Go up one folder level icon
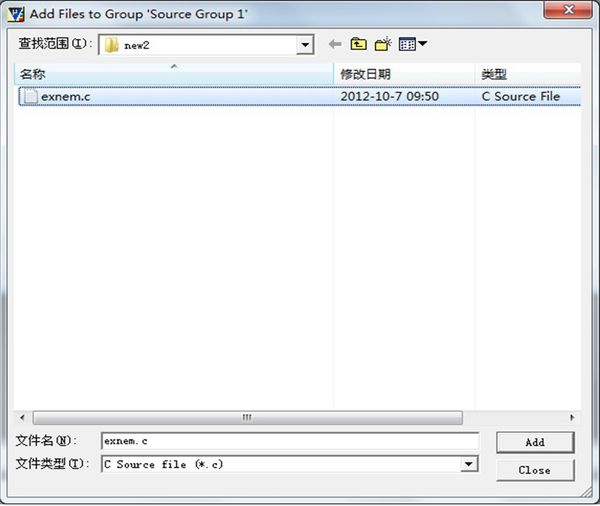The image size is (600, 506). [x=359, y=44]
